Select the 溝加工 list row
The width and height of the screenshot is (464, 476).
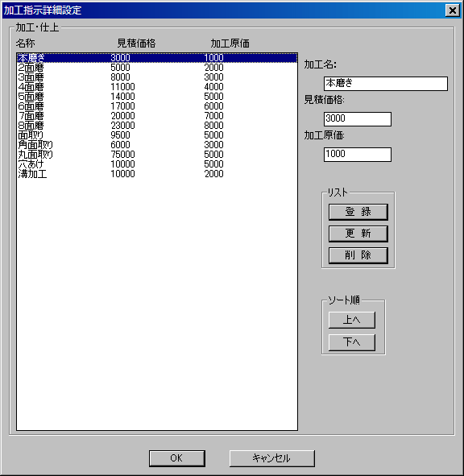pyautogui.click(x=157, y=174)
